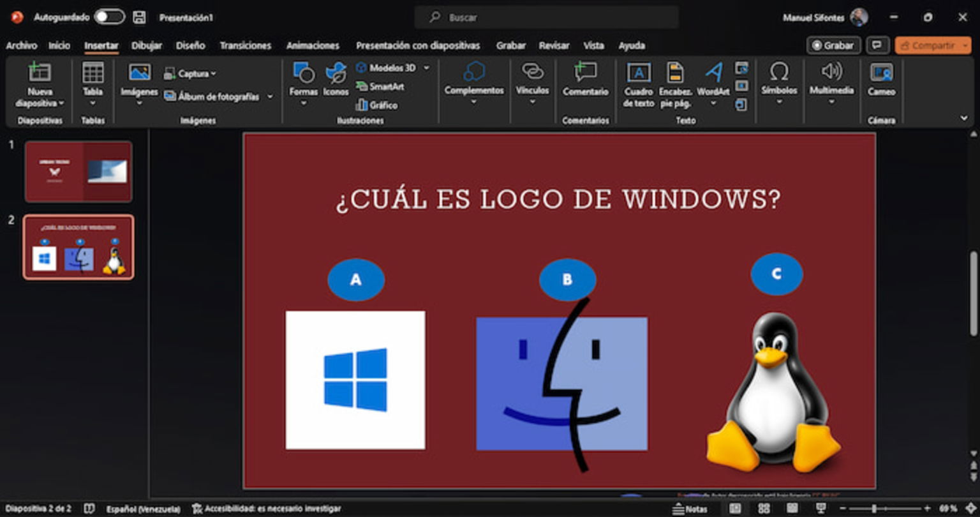
Task: Collapse the ribbon with the chevron
Action: 964,118
